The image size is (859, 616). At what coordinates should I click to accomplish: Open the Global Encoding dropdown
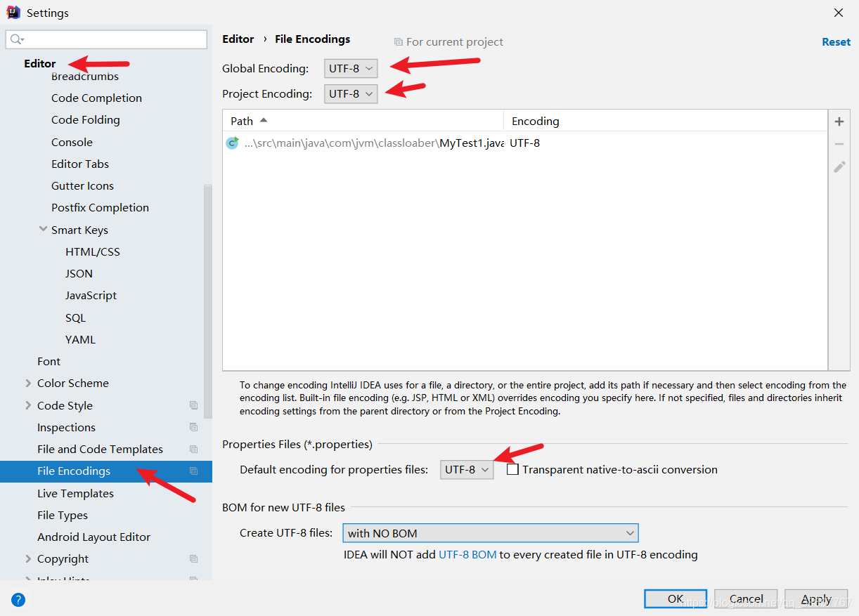pyautogui.click(x=351, y=68)
